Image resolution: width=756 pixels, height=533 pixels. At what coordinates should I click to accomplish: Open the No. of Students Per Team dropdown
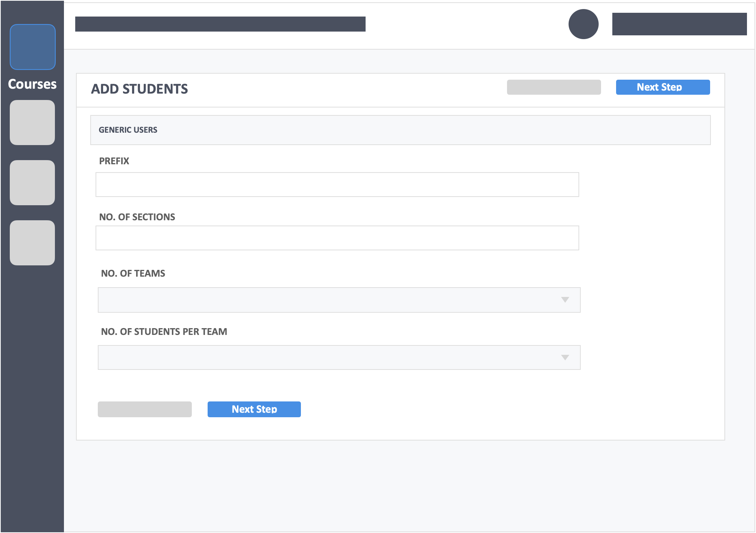coord(339,357)
